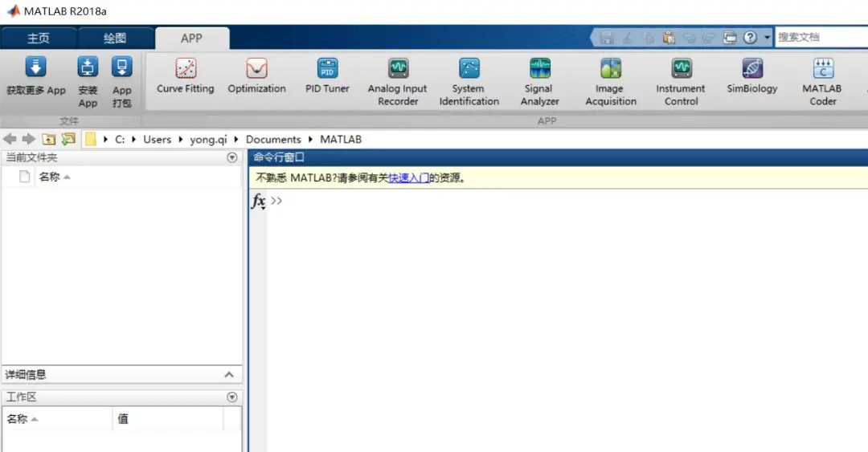Click Documents in the address path

(x=273, y=140)
